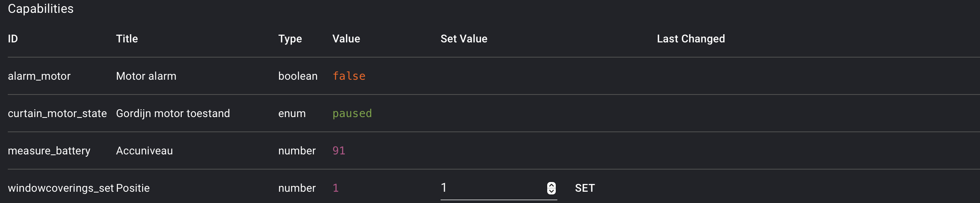Select the windowcoverings_set ID cell
This screenshot has height=203, width=980.
tap(61, 188)
